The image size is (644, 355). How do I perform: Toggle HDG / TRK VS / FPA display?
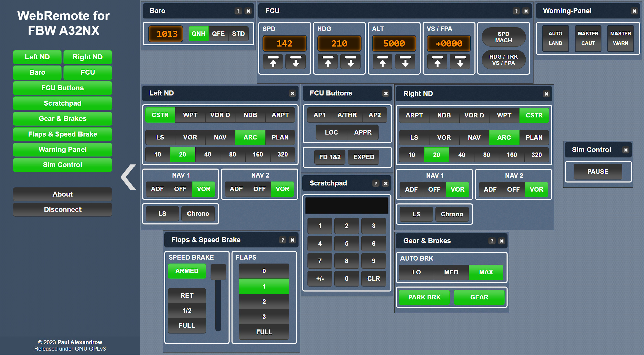[x=503, y=60]
